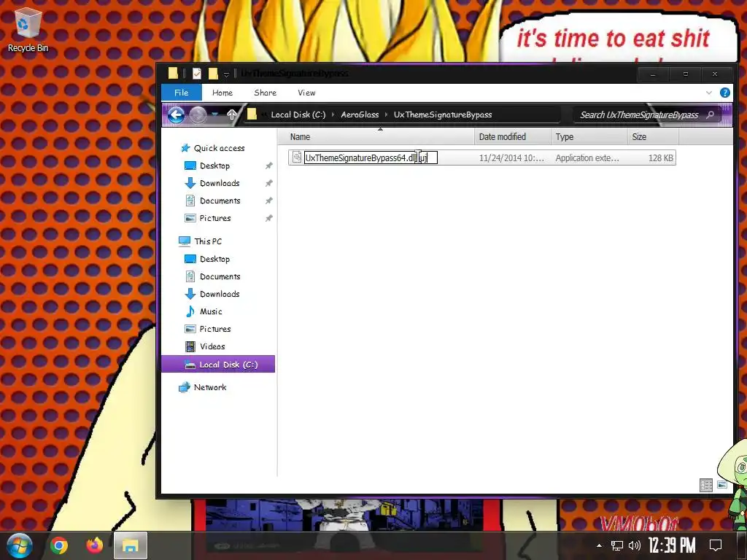Open Explorer help question mark icon

click(724, 93)
